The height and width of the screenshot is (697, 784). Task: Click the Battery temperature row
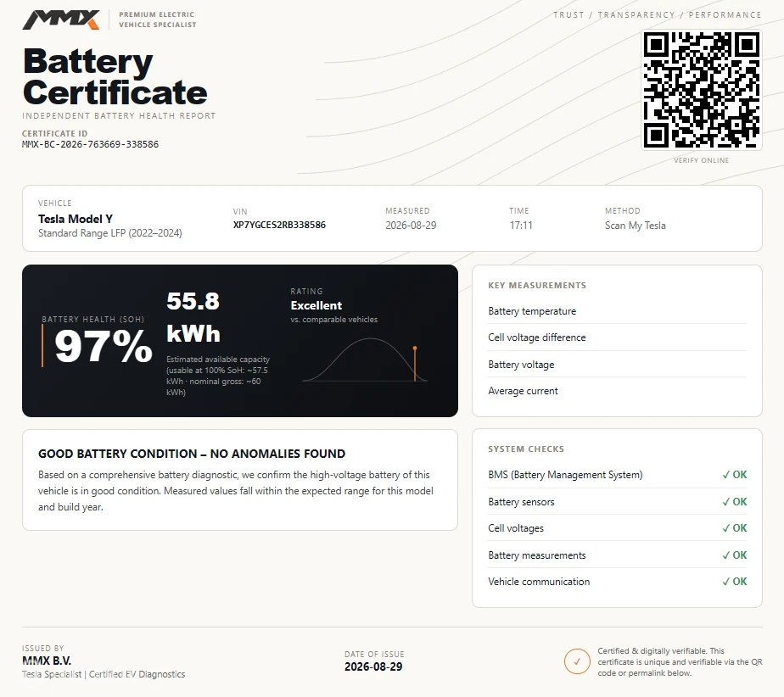pos(617,311)
